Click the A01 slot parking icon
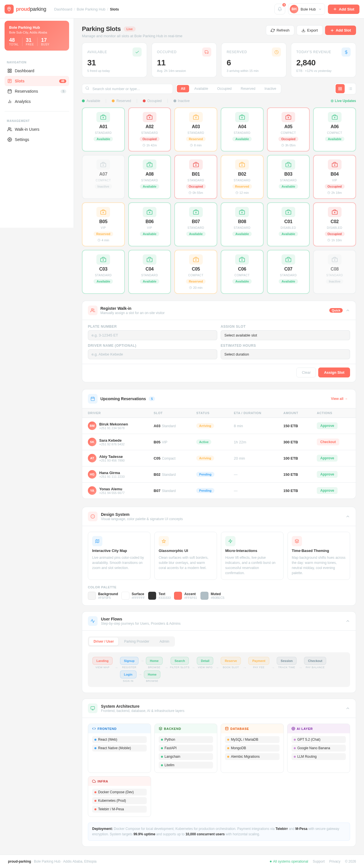 [x=103, y=117]
